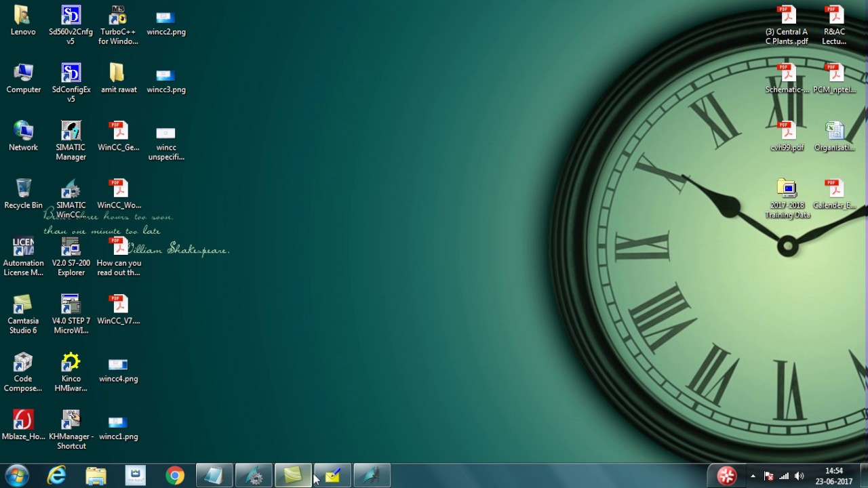This screenshot has width=868, height=488.
Task: Click the red round system tray icon
Action: coord(727,476)
